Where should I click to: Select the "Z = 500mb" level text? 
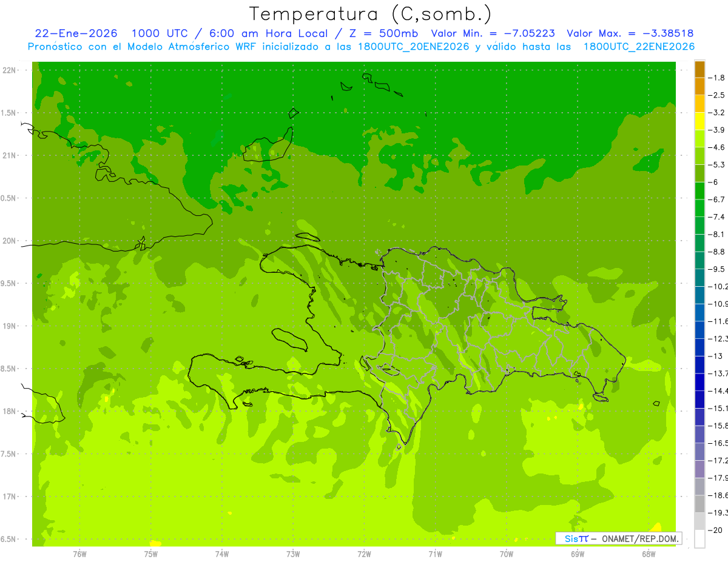click(383, 33)
